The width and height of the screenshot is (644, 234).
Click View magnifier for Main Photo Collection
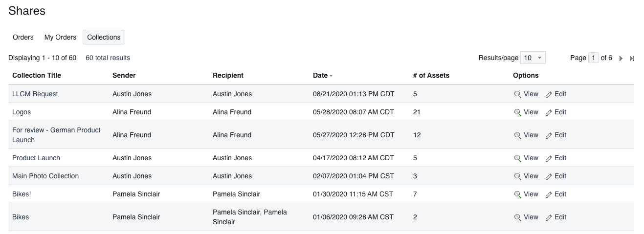coord(517,176)
